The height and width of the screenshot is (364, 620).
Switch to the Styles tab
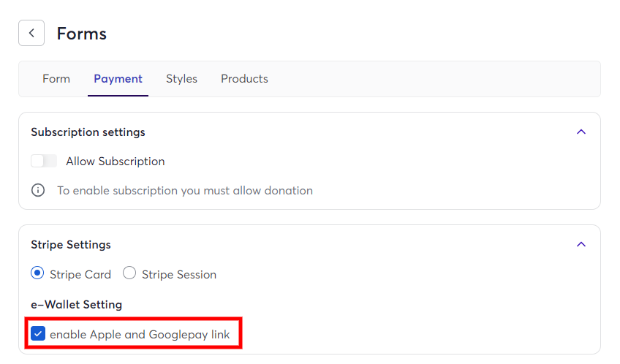pyautogui.click(x=181, y=79)
